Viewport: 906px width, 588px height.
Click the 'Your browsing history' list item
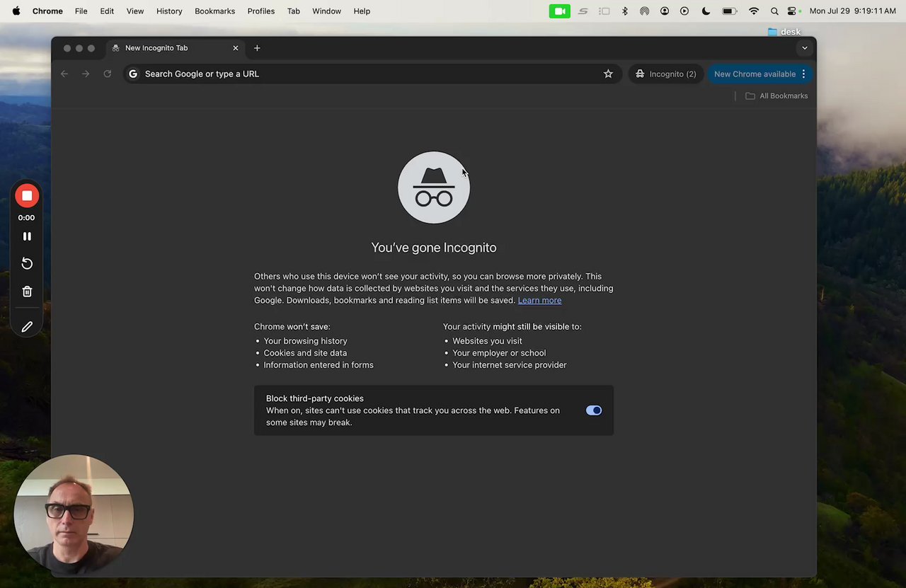point(306,341)
